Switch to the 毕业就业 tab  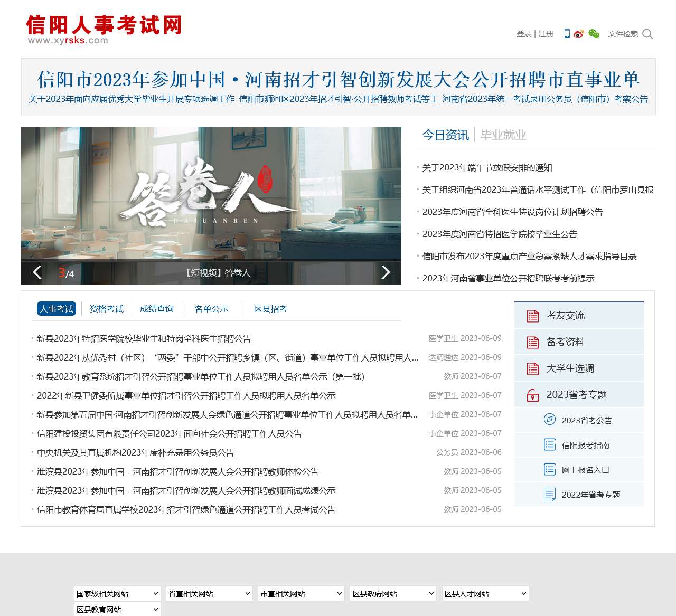(503, 135)
